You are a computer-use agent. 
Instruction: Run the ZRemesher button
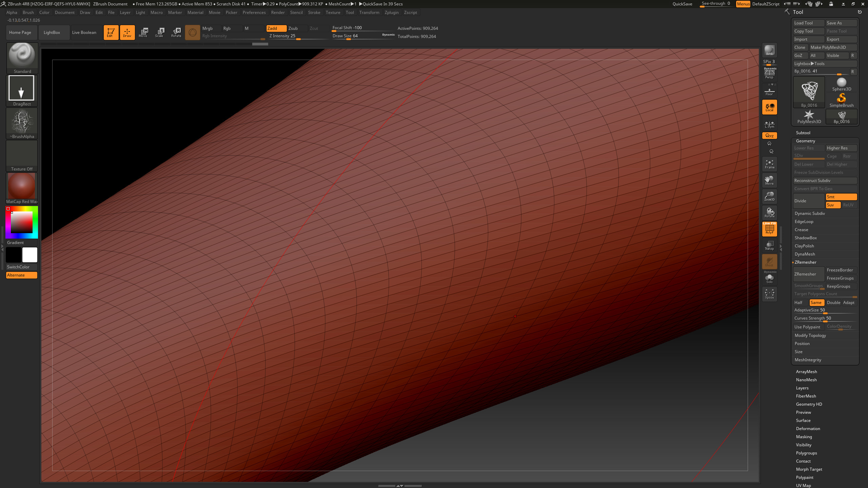[x=809, y=274]
